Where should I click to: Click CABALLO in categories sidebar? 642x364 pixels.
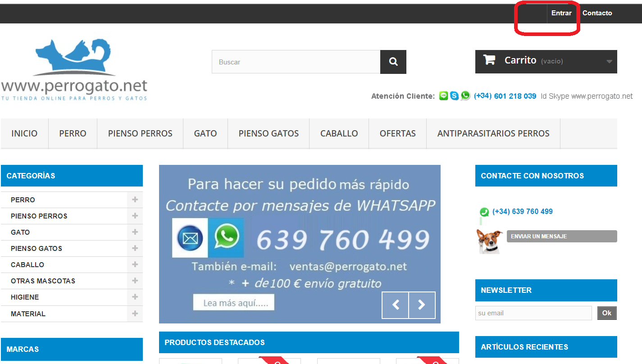(x=27, y=264)
